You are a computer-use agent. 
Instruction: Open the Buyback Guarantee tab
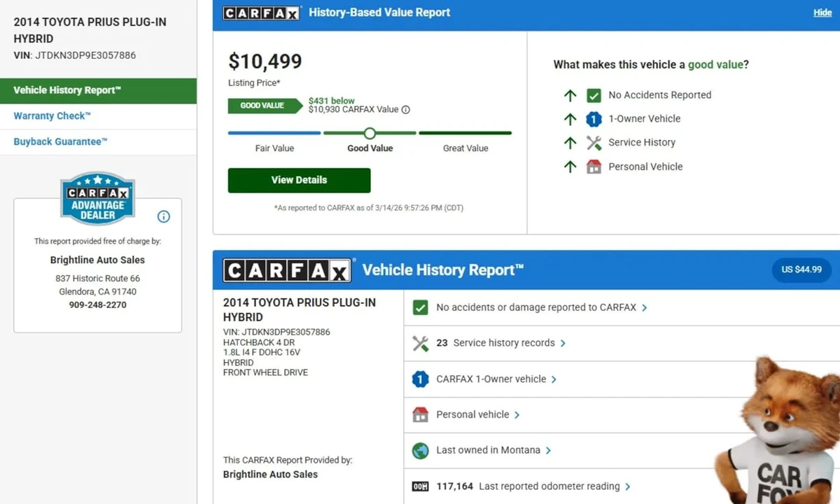(x=98, y=142)
